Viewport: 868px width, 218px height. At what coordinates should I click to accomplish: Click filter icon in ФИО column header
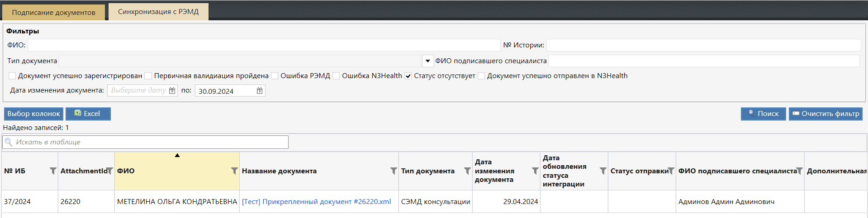234,171
